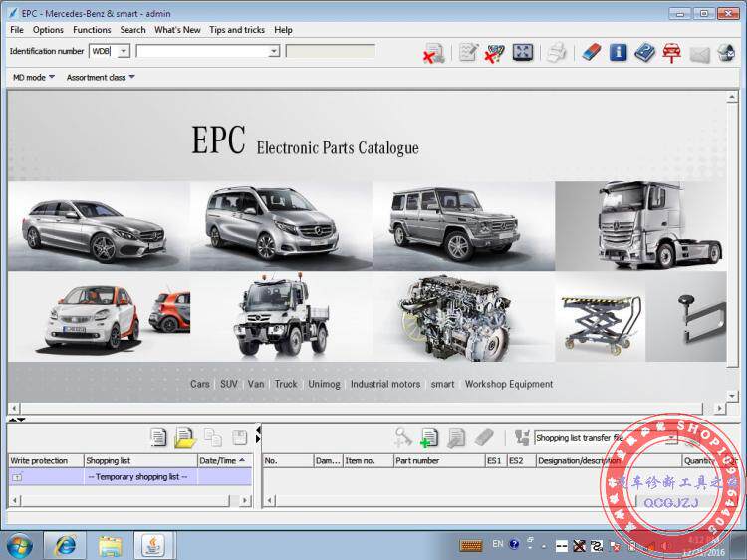The width and height of the screenshot is (747, 560).
Task: Click the SUV link
Action: (229, 384)
